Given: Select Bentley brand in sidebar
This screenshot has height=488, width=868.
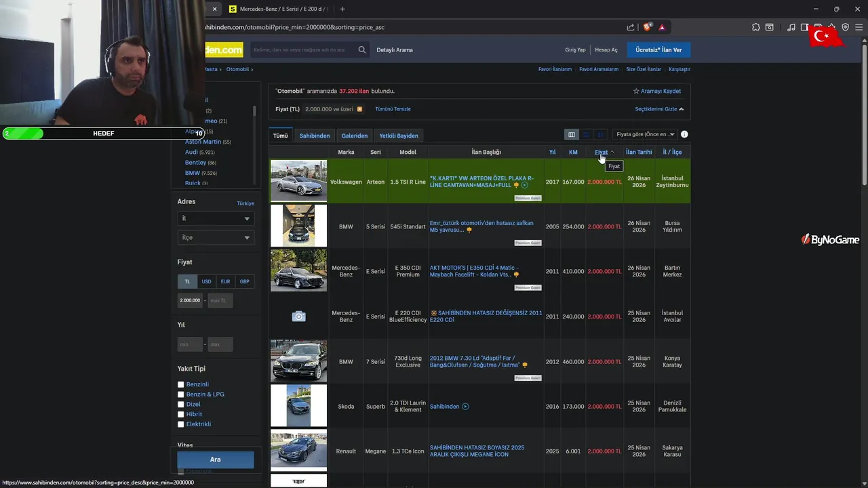Looking at the screenshot, I should (195, 163).
